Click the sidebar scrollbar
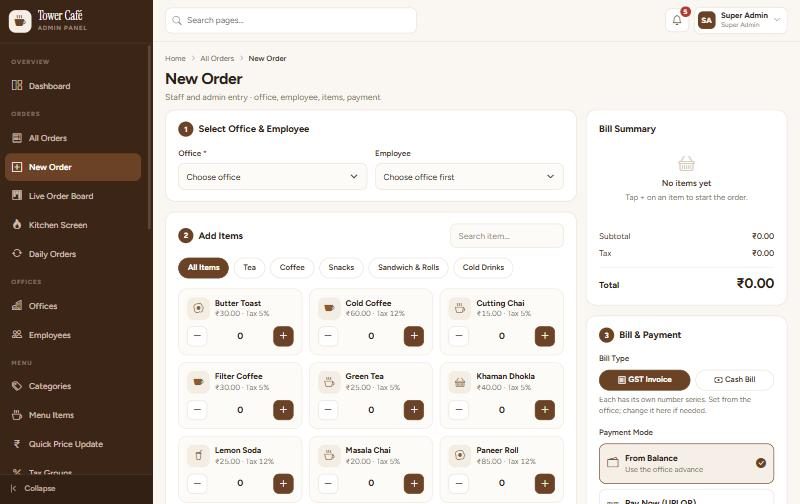The height and width of the screenshot is (504, 800). coord(149,138)
